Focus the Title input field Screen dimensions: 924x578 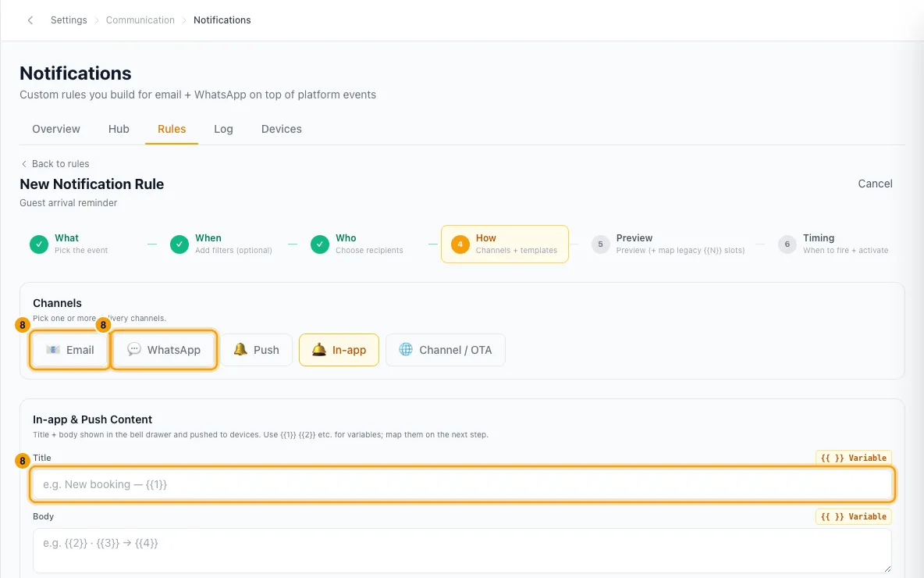coord(463,484)
